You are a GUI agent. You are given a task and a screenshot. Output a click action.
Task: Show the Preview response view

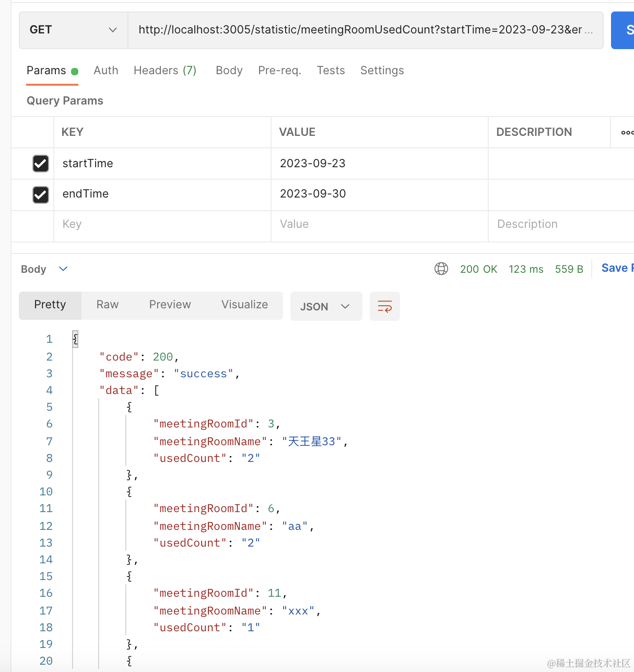[x=170, y=305]
